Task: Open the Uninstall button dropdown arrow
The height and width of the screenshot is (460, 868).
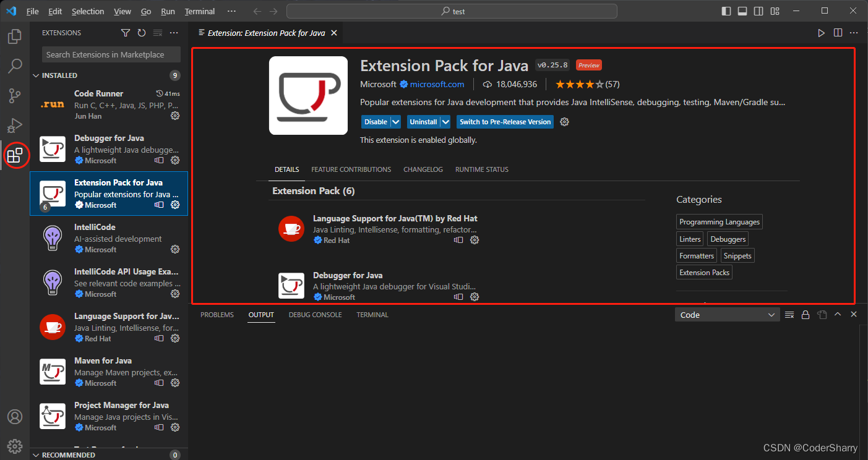Action: [x=445, y=122]
